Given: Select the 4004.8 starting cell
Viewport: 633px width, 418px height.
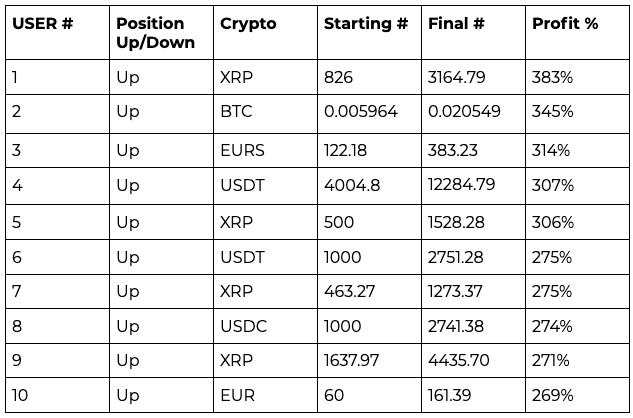Looking at the screenshot, I should tap(369, 186).
